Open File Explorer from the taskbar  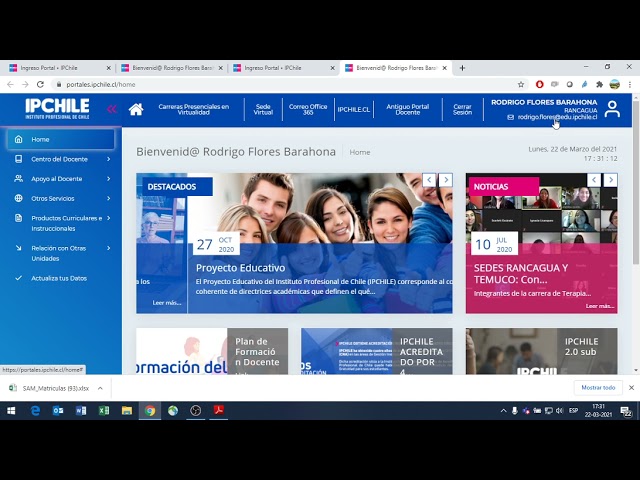(x=127, y=411)
